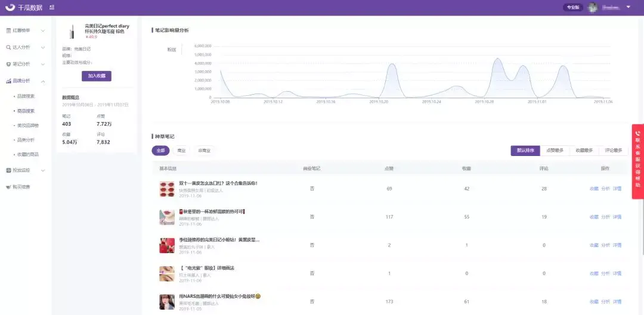The image size is (644, 315).
Task: Click the 达人分析 magnifier icon
Action: point(8,47)
